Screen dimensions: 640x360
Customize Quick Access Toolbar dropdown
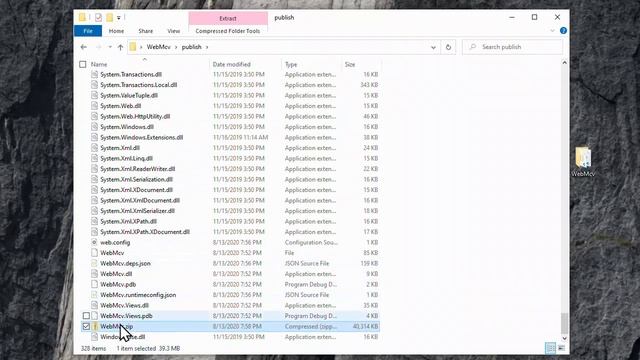click(x=119, y=18)
